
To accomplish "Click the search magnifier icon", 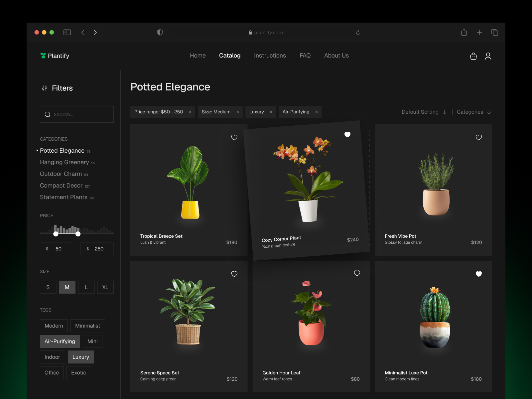I will coord(48,114).
